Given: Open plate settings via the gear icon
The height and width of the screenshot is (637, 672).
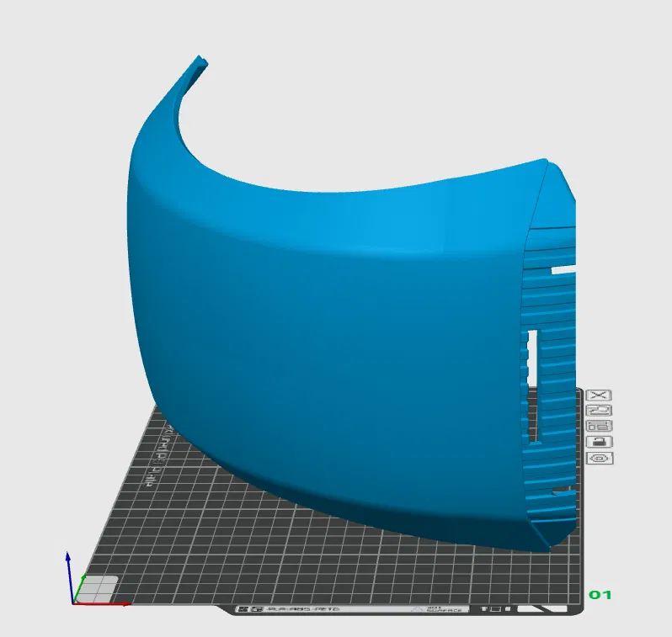Looking at the screenshot, I should (x=600, y=458).
